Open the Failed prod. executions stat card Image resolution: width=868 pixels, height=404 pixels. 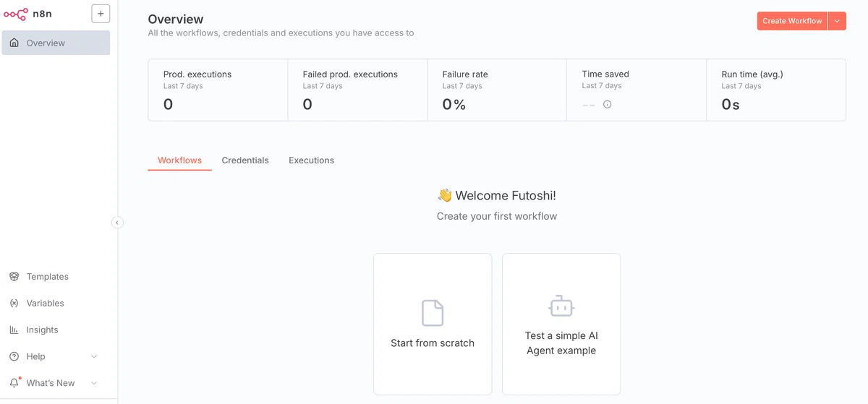pos(357,90)
